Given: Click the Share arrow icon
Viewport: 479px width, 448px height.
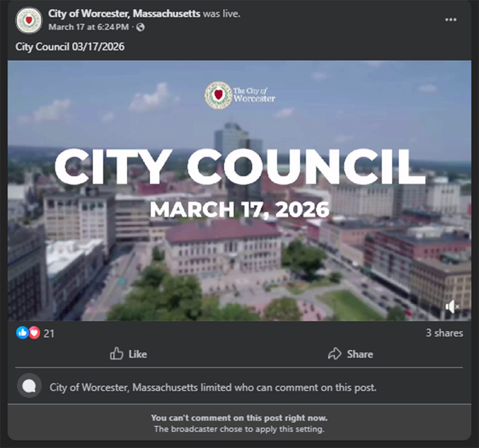Looking at the screenshot, I should point(335,354).
